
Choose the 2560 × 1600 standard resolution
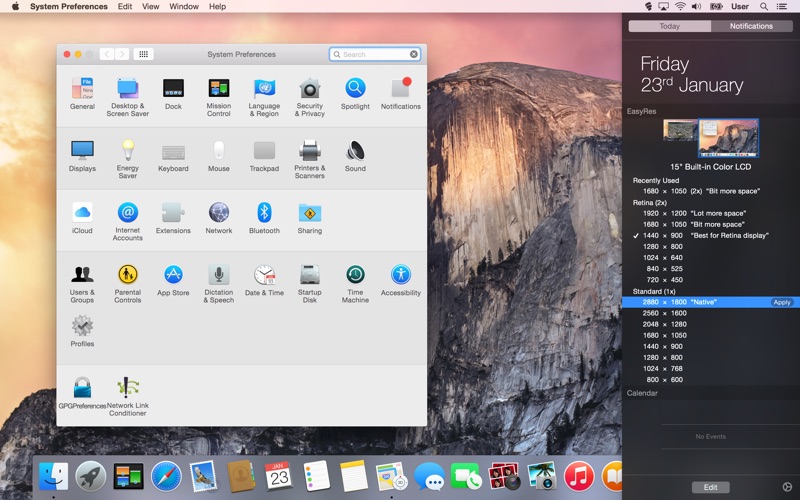665,313
